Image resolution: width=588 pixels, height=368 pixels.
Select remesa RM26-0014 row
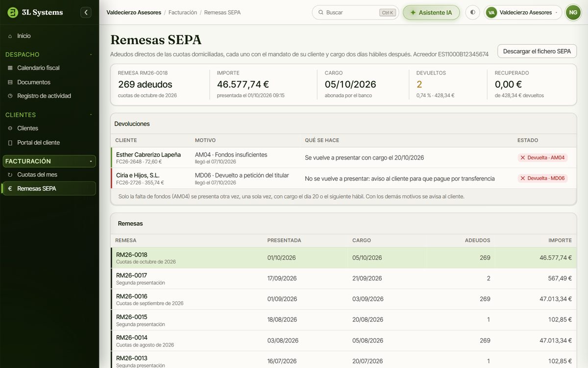[x=343, y=340]
